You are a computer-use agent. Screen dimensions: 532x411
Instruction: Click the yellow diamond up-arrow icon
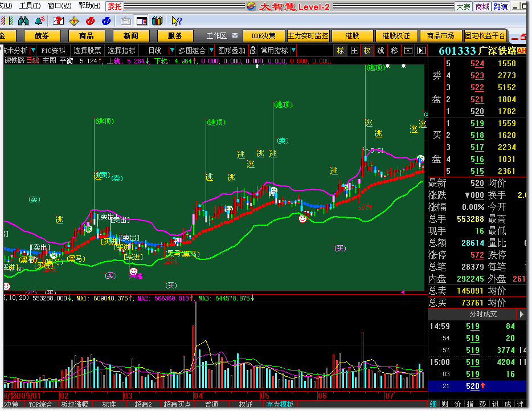pyautogui.click(x=74, y=21)
